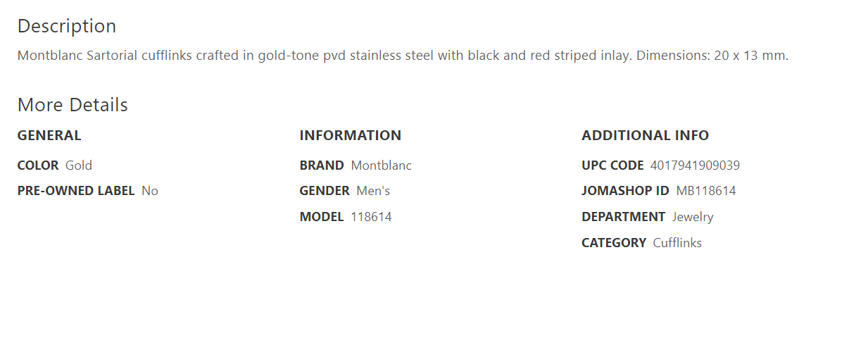Click the Men's gender value
This screenshot has width=868, height=338.
pos(373,191)
